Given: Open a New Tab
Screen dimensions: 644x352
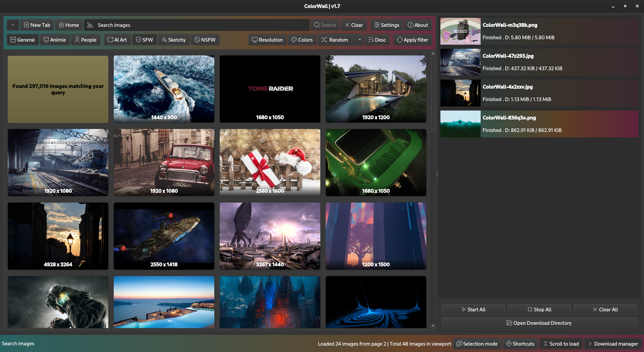Looking at the screenshot, I should (37, 25).
